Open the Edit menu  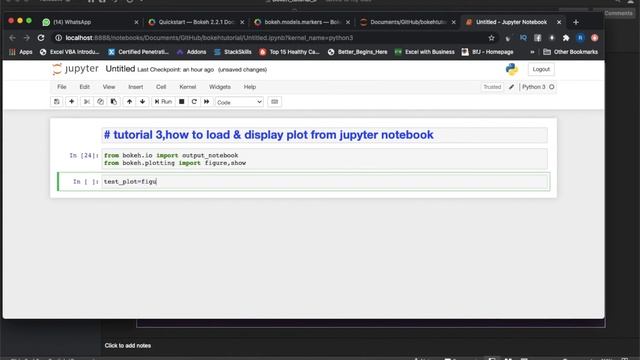pyautogui.click(x=84, y=87)
